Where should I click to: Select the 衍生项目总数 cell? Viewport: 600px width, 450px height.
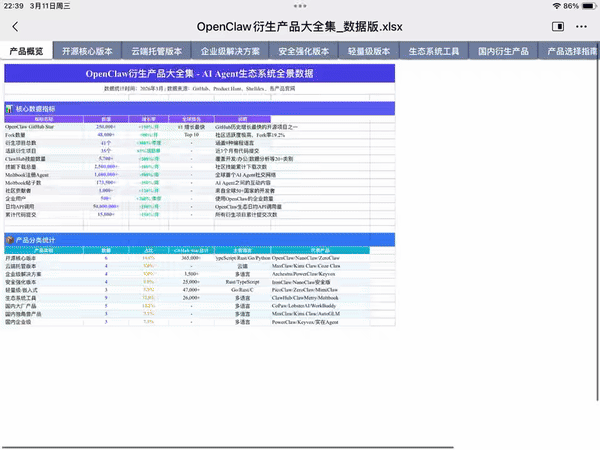point(44,143)
